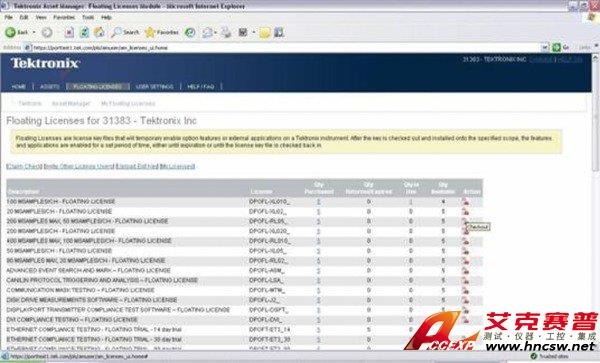This screenshot has height=363, width=600.
Task: Open the address bar URL dropdown
Action: pos(545,47)
